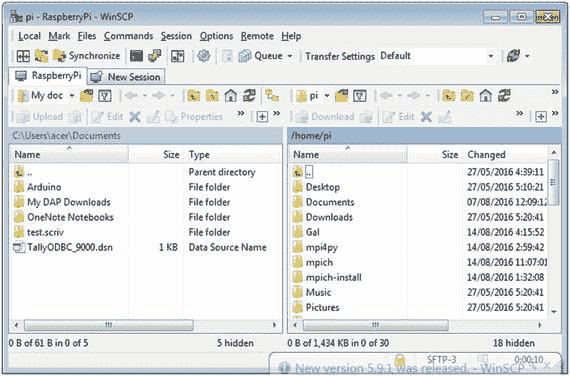This screenshot has height=376, width=570.
Task: Click the Synchronize Browsing folders icon
Action: (x=41, y=56)
